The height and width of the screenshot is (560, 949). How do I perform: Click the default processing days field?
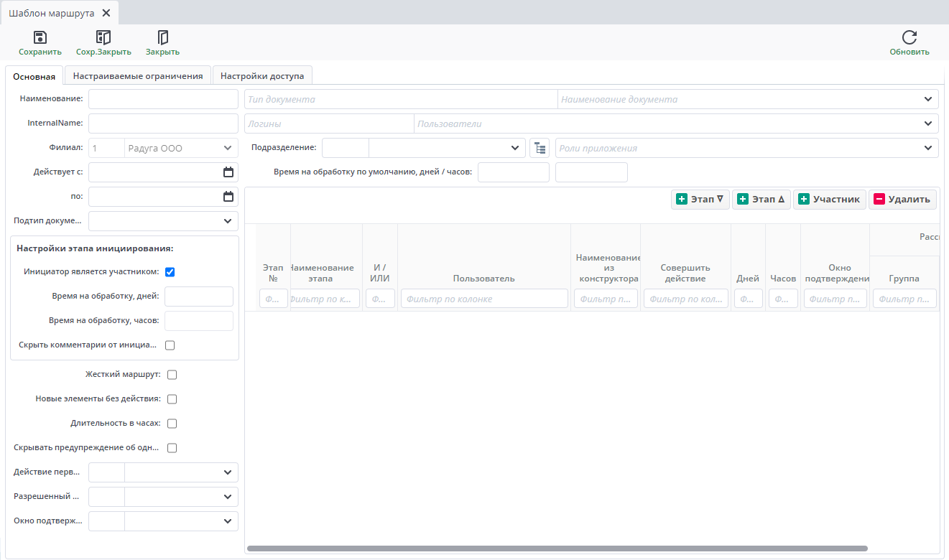point(514,172)
